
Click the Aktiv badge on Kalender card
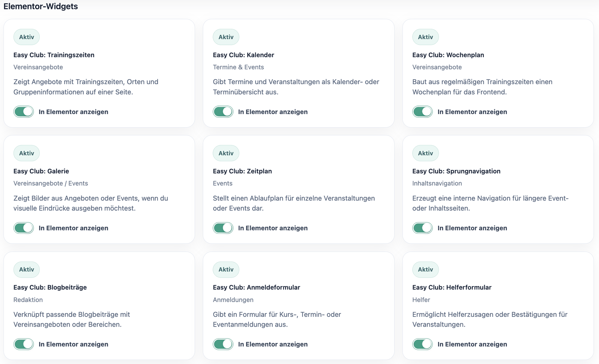[x=226, y=37]
